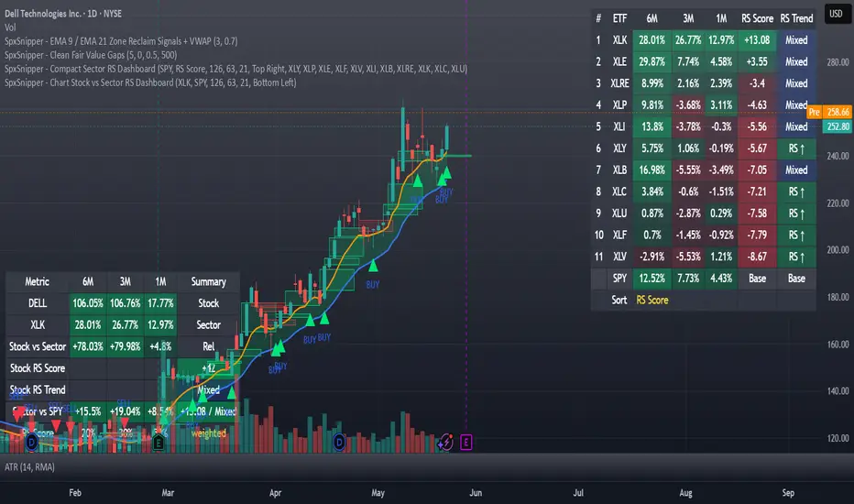This screenshot has height=504, width=854.
Task: Click the +79.98% Stock vs Sector cell
Action: 126,346
